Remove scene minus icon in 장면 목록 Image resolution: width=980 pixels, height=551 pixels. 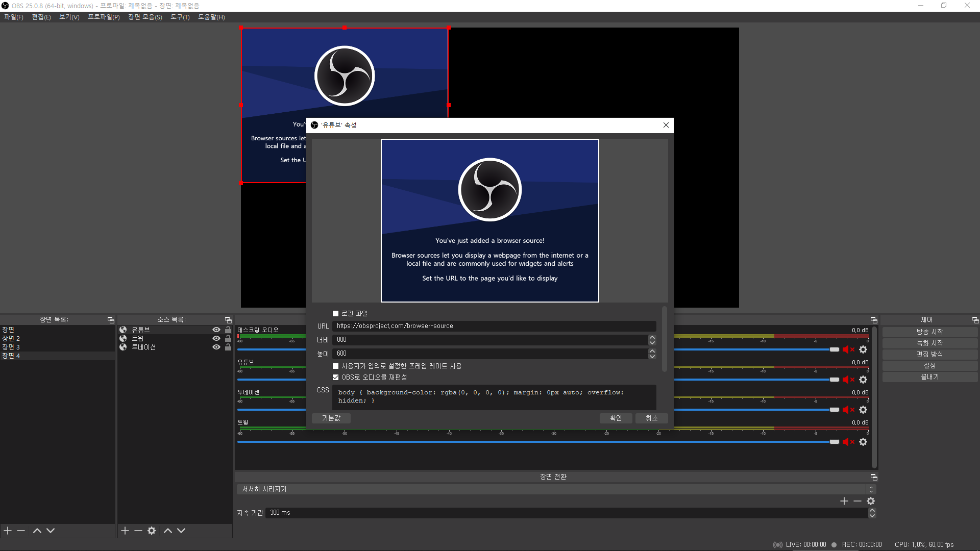coord(21,531)
